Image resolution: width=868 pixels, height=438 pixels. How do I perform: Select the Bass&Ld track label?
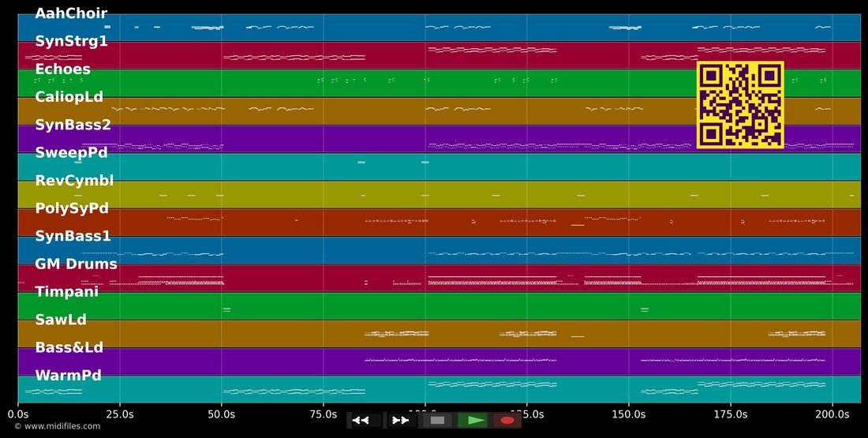(69, 348)
